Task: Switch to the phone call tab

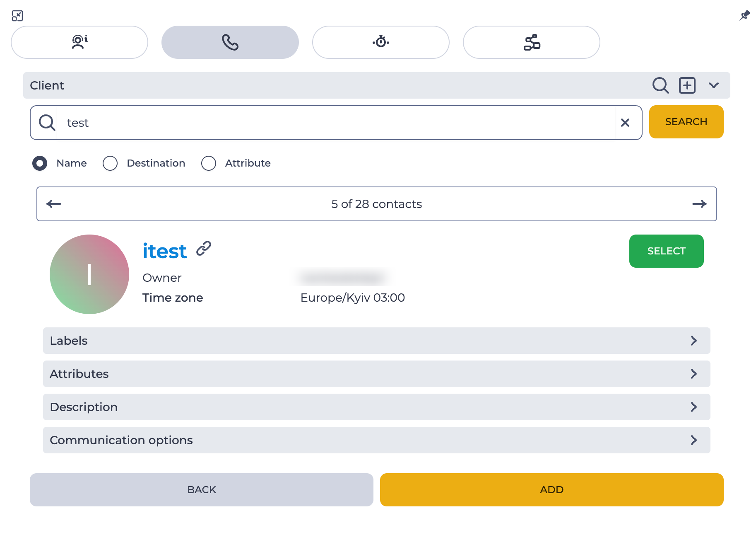Action: 230,42
